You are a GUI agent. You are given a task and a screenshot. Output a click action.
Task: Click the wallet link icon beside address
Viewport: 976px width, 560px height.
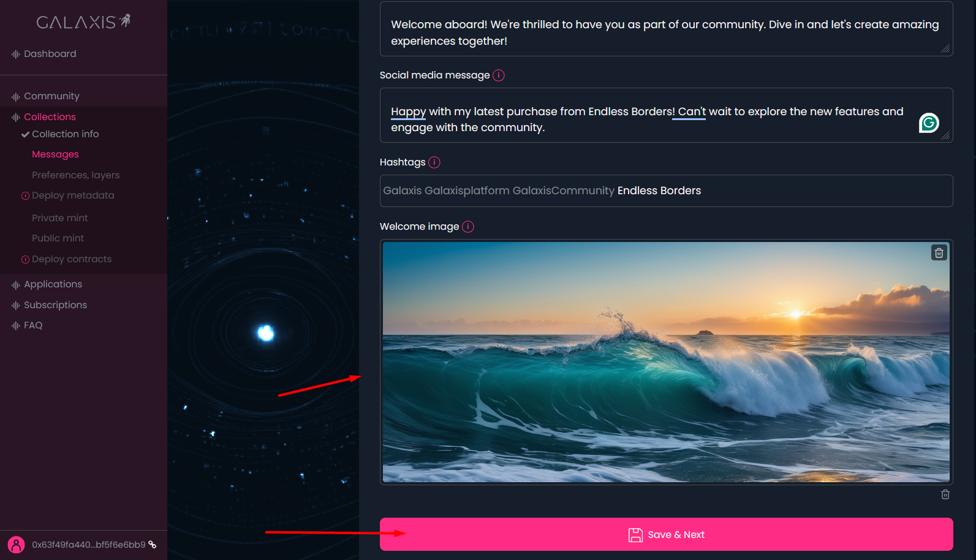click(x=153, y=544)
